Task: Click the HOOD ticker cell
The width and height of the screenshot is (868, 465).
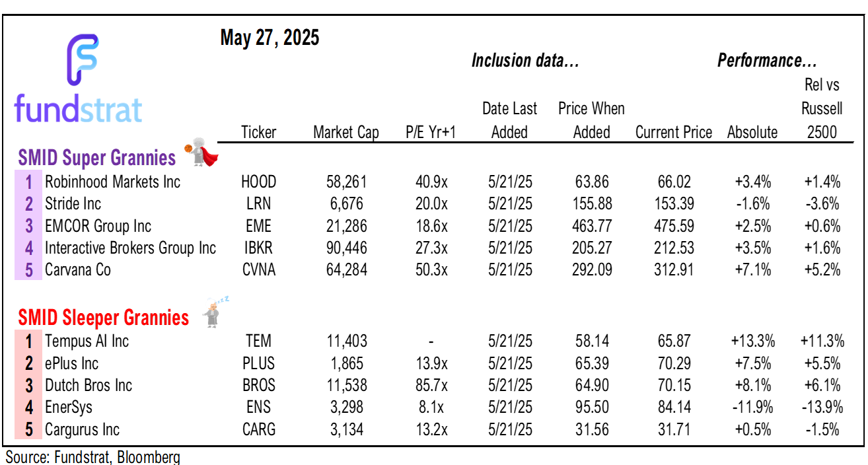Action: click(258, 182)
